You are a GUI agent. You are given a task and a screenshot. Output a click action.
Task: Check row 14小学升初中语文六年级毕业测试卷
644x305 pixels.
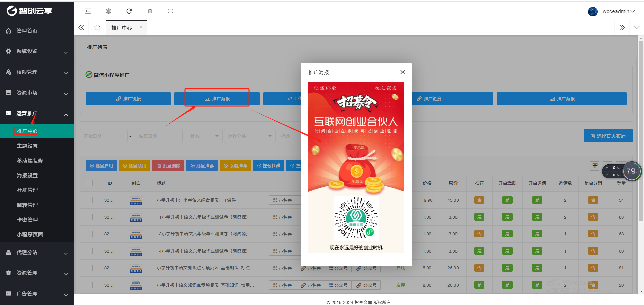pyautogui.click(x=89, y=251)
